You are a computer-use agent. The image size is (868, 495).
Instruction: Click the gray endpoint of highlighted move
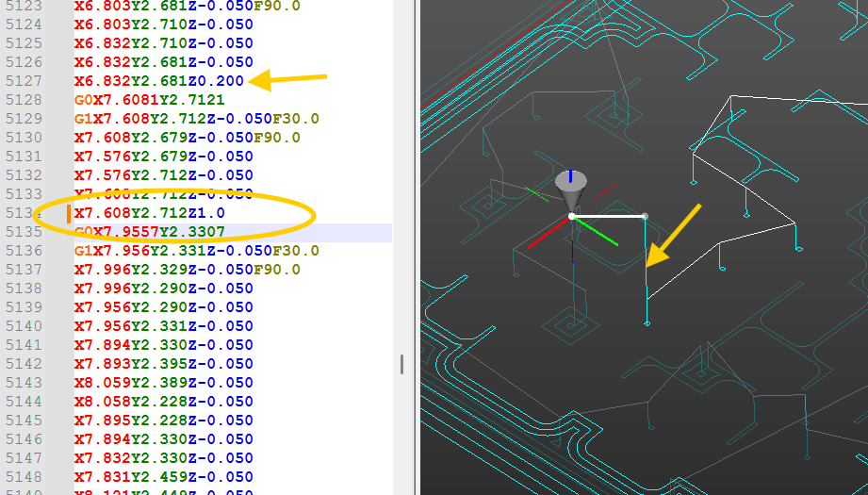click(645, 217)
